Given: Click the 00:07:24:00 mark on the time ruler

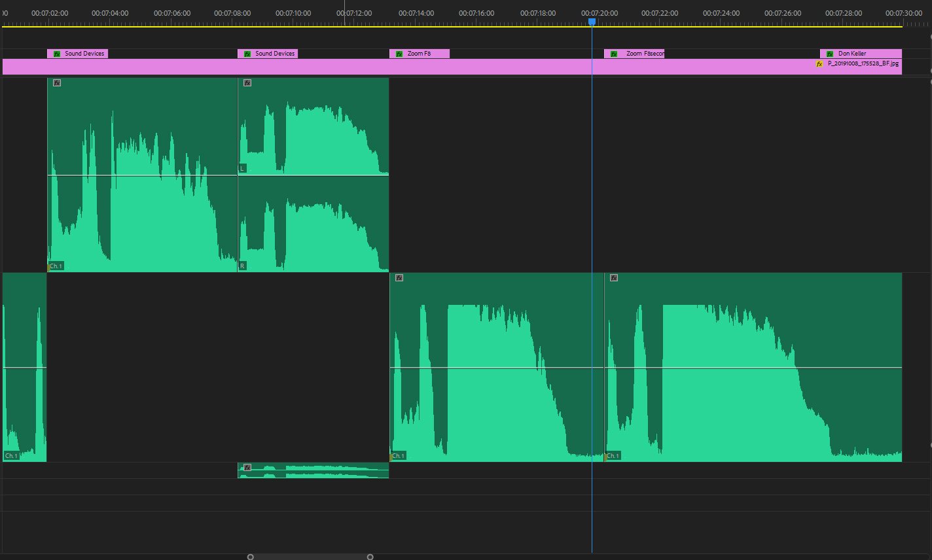Looking at the screenshot, I should pos(721,13).
